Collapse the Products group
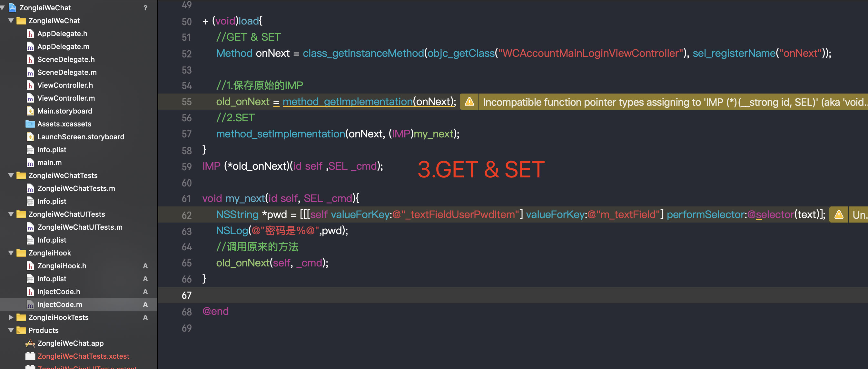This screenshot has height=369, width=868. 11,330
